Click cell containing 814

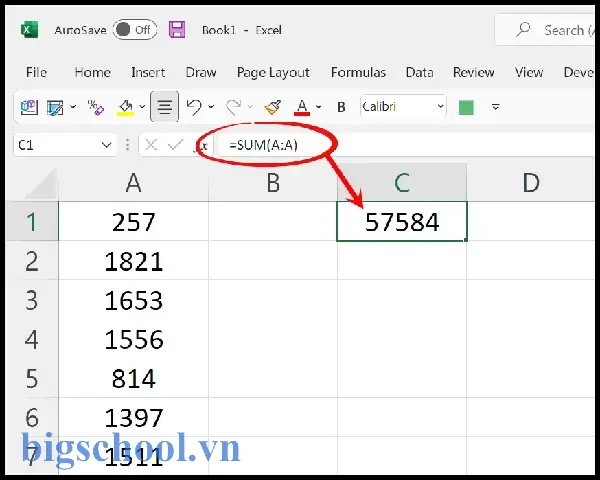click(x=134, y=379)
